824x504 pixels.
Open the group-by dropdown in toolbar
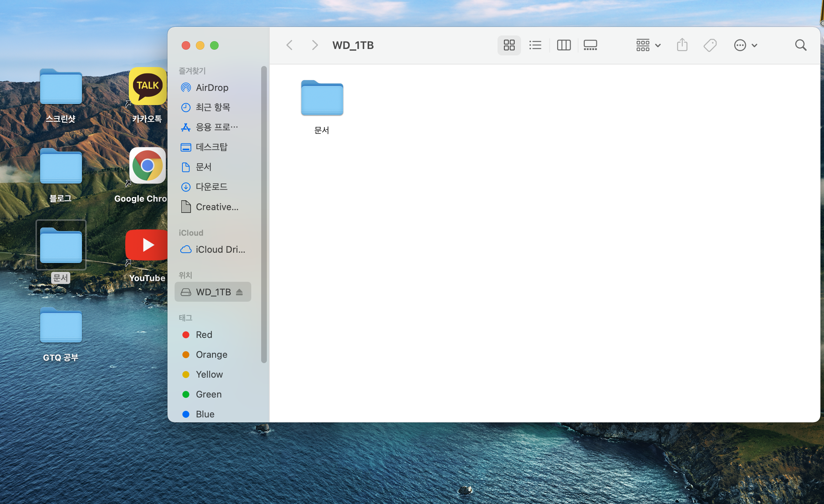[x=648, y=45]
